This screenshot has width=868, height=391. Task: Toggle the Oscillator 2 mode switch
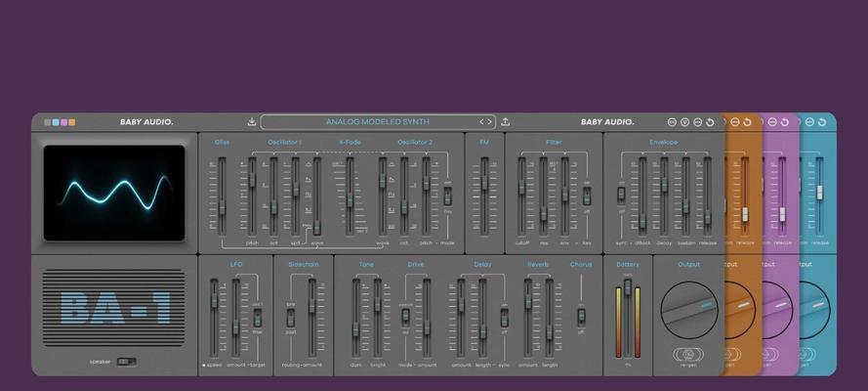point(448,196)
